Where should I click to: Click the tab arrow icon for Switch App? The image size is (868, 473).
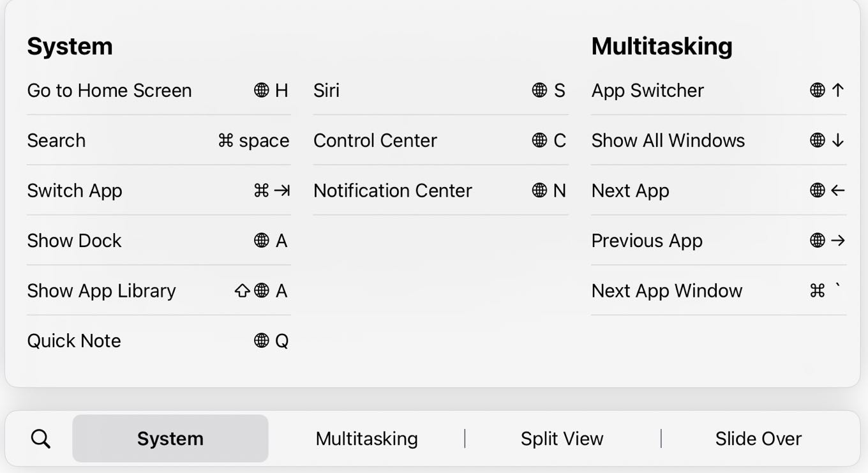coord(282,190)
